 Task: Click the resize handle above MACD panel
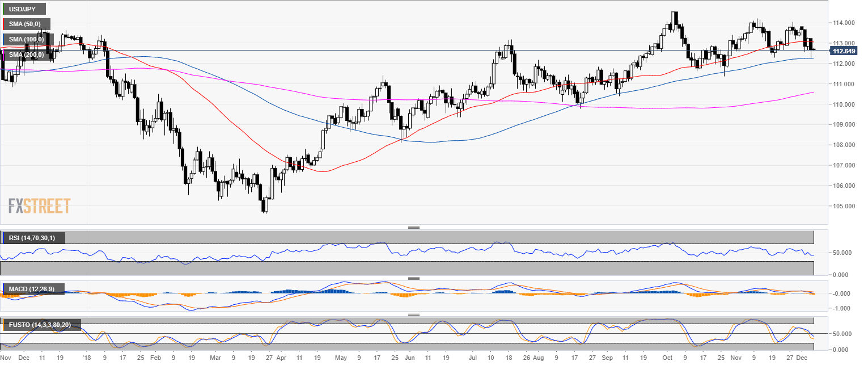pyautogui.click(x=414, y=278)
